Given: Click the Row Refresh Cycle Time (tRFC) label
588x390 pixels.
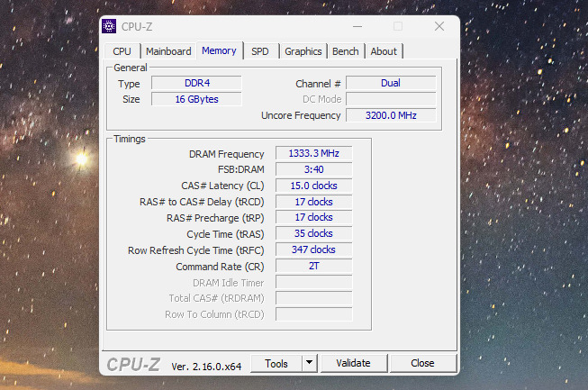Looking at the screenshot, I should [196, 250].
